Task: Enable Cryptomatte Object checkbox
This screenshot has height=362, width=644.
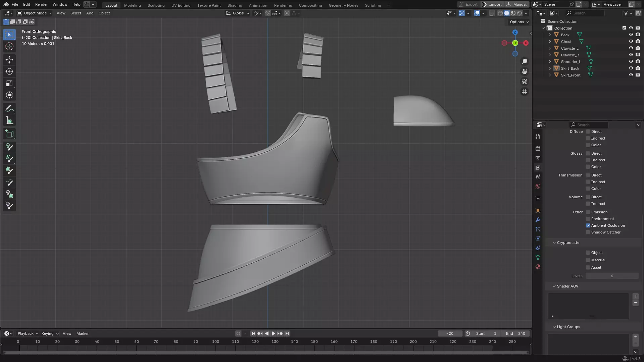Action: coord(588,253)
